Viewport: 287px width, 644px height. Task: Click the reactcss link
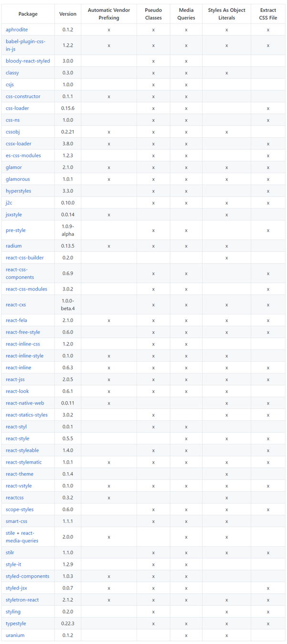click(15, 498)
